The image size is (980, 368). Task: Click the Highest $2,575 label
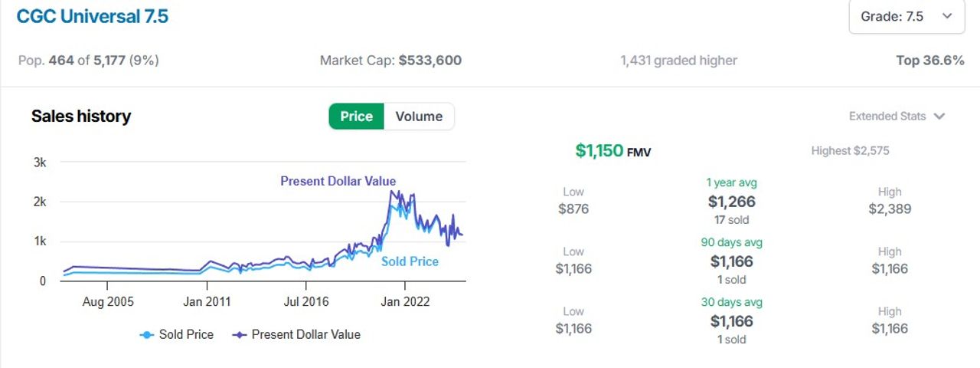[x=850, y=151]
